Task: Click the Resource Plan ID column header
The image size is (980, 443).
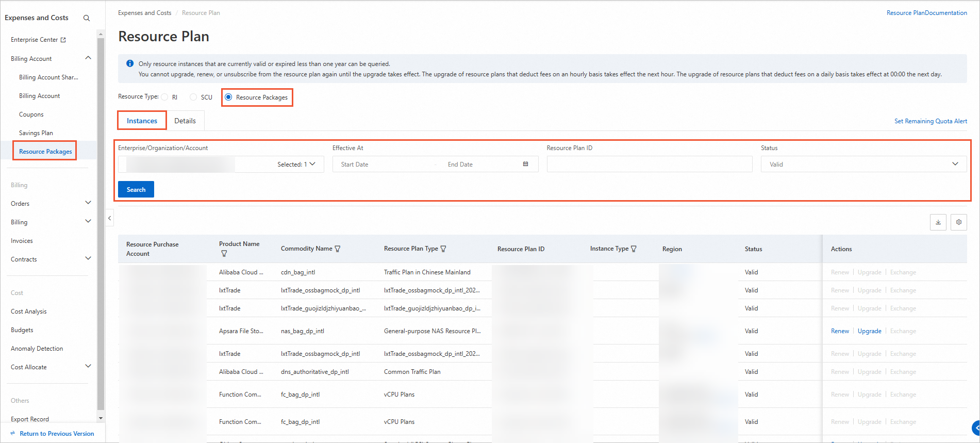Action: click(521, 249)
